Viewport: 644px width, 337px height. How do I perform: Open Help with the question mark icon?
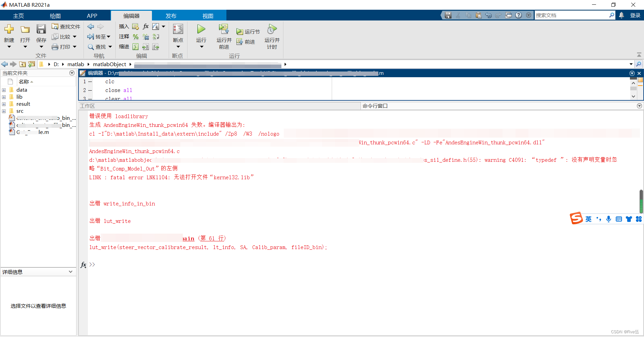[x=519, y=15]
